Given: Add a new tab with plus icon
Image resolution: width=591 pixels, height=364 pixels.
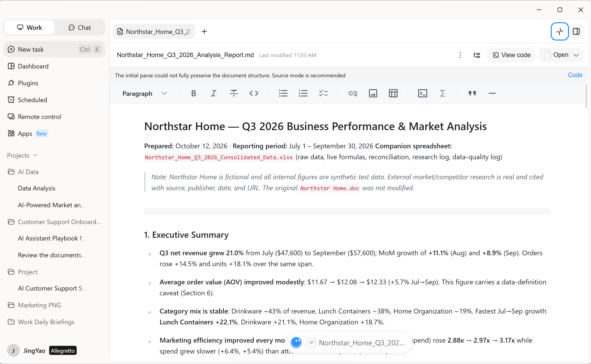Looking at the screenshot, I should tap(204, 32).
